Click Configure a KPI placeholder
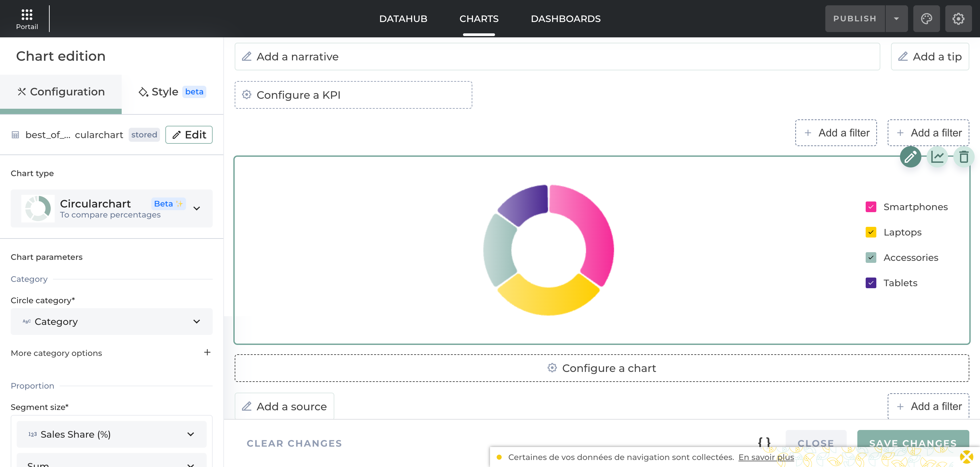 click(353, 95)
